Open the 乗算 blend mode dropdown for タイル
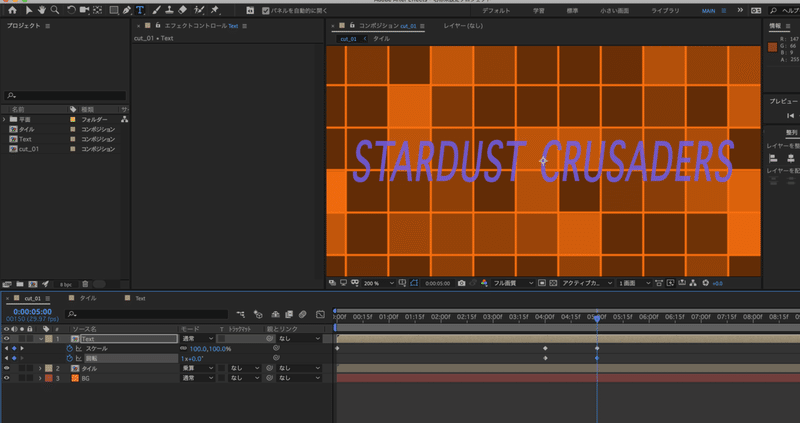Image resolution: width=800 pixels, height=423 pixels. point(198,368)
